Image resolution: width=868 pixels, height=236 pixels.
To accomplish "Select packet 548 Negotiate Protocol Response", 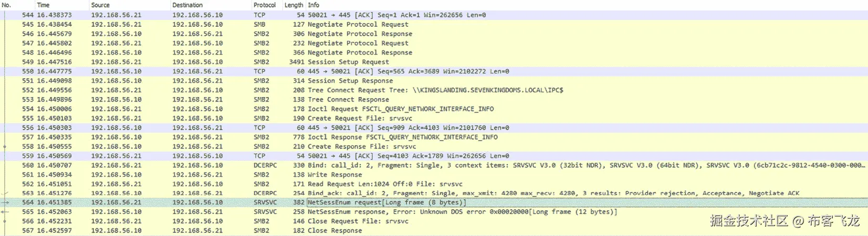I will (434, 52).
